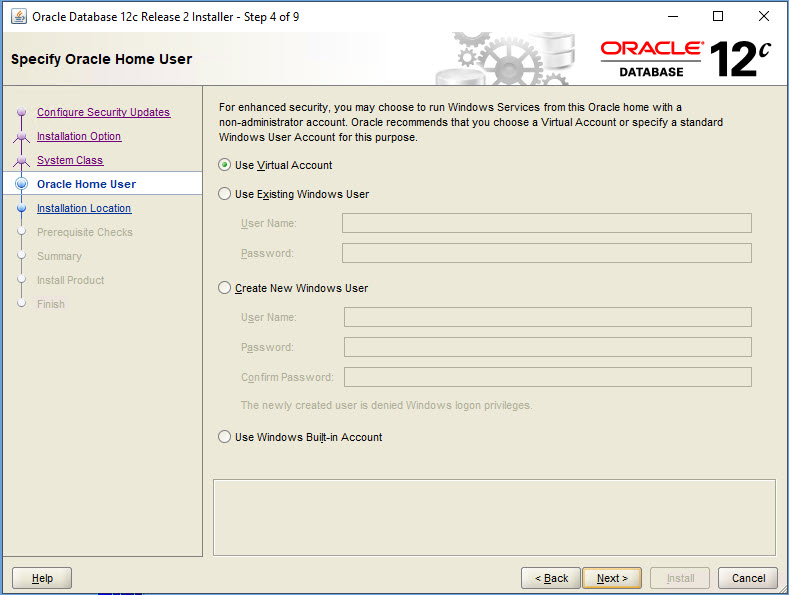Click New Windows User Password field

(548, 347)
